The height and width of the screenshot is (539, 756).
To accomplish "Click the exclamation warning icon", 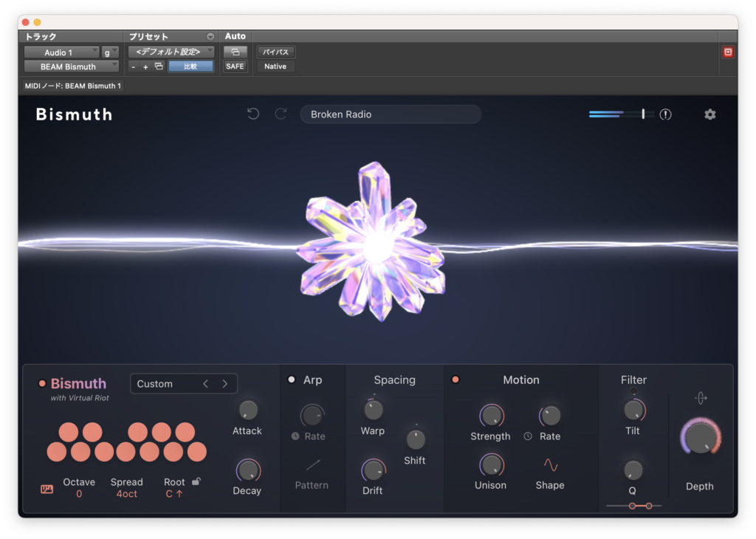I will click(665, 114).
